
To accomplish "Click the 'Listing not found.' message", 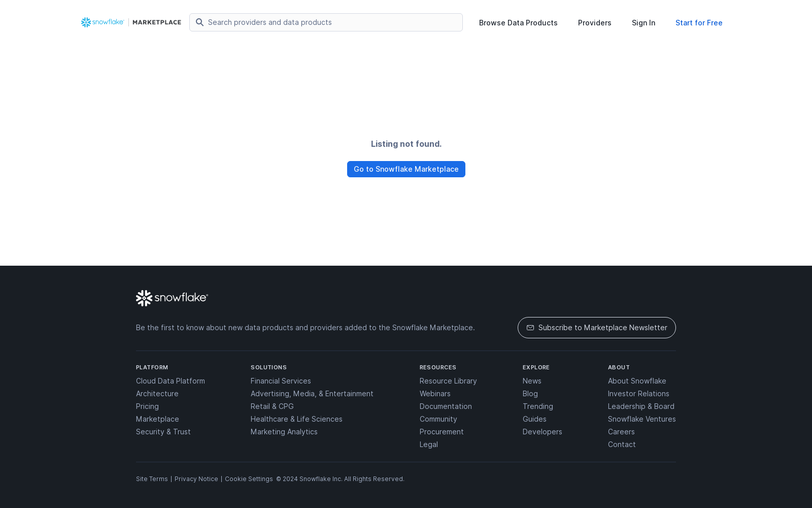I will click(406, 144).
